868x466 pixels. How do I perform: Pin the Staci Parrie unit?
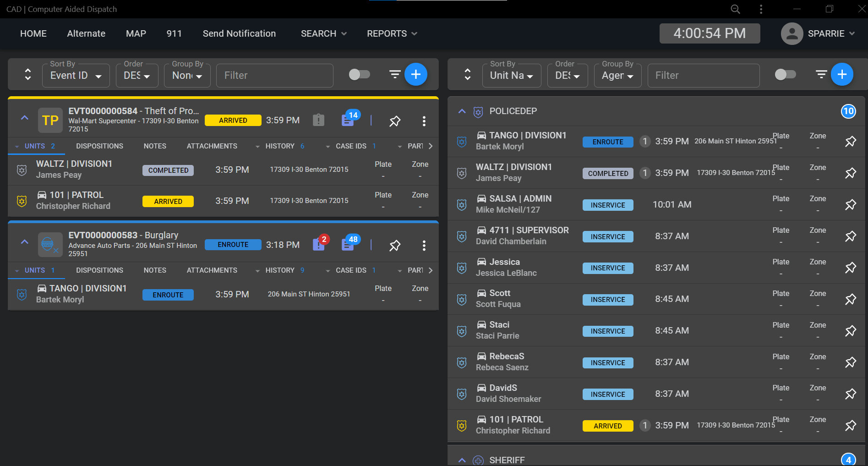pyautogui.click(x=850, y=331)
